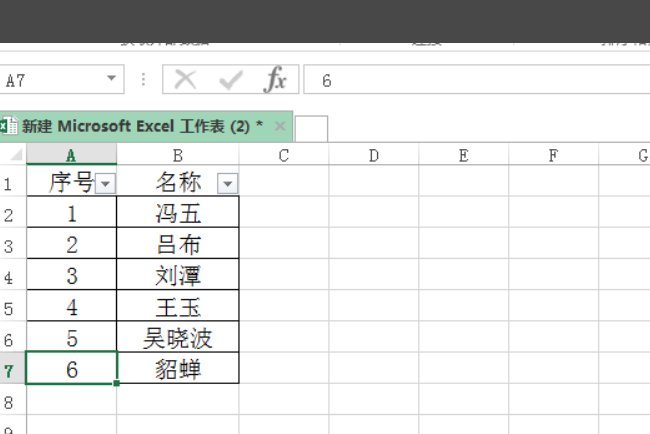The height and width of the screenshot is (434, 650).
Task: Click the fill handle of cell A7
Action: (116, 383)
